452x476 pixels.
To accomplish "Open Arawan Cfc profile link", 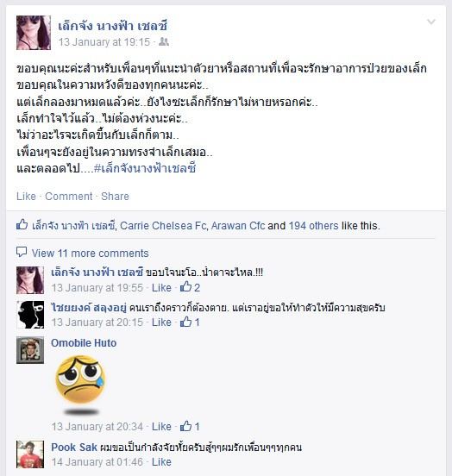I will click(x=238, y=226).
